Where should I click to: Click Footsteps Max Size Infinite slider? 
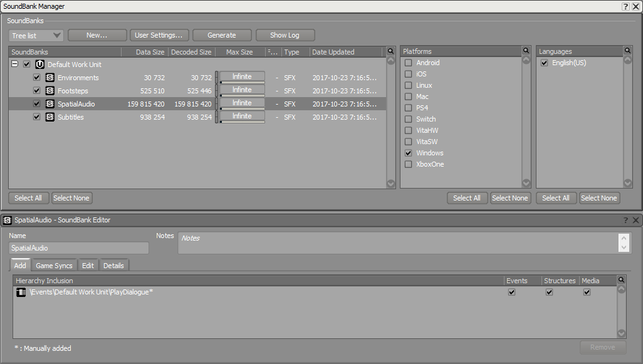click(x=242, y=90)
